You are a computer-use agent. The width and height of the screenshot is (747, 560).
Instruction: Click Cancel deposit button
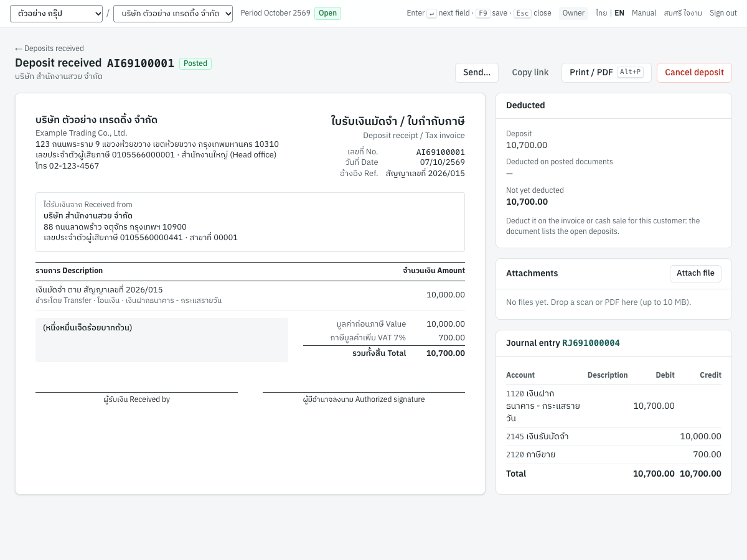694,73
